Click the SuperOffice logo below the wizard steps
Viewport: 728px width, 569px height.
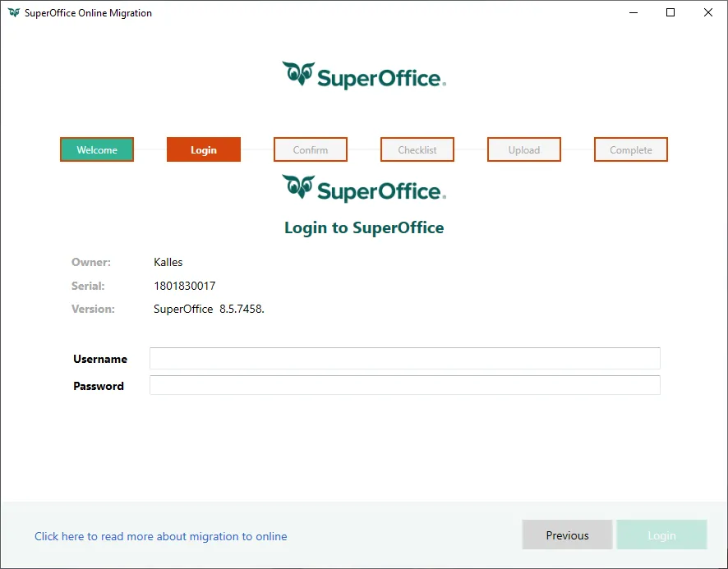tap(363, 189)
